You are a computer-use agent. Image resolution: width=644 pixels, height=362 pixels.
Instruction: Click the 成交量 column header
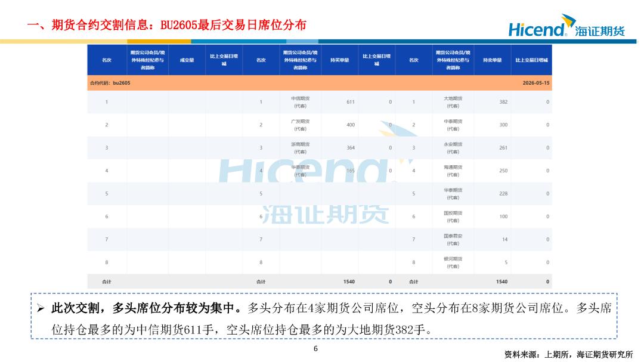(x=187, y=60)
